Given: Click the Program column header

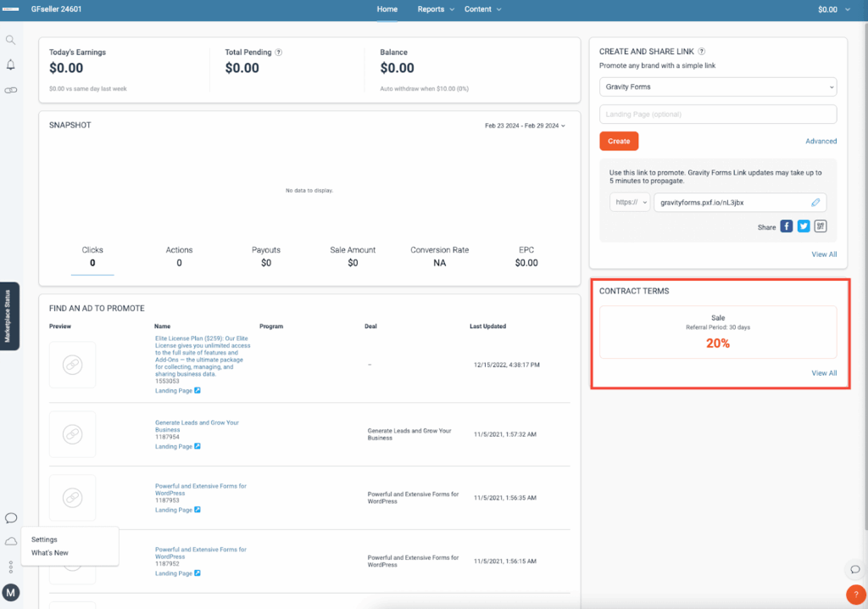Looking at the screenshot, I should [271, 327].
